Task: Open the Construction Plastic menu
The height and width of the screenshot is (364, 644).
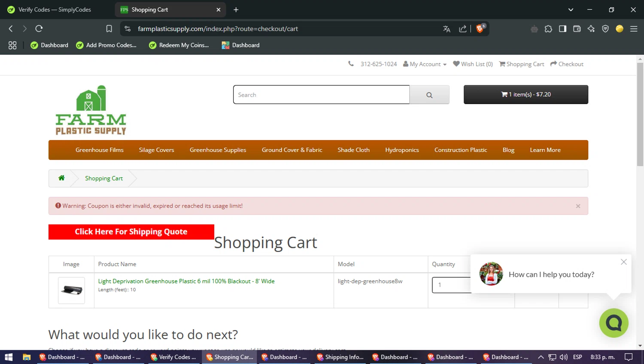Action: (461, 150)
